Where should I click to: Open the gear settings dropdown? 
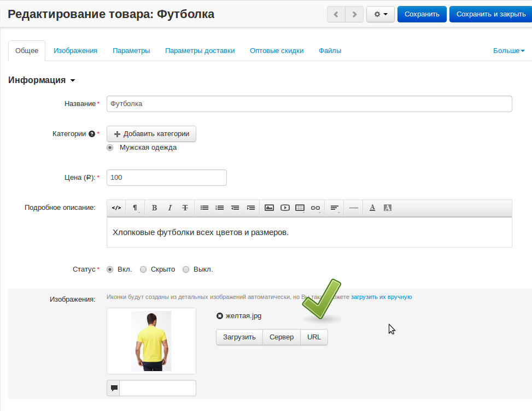pos(381,14)
